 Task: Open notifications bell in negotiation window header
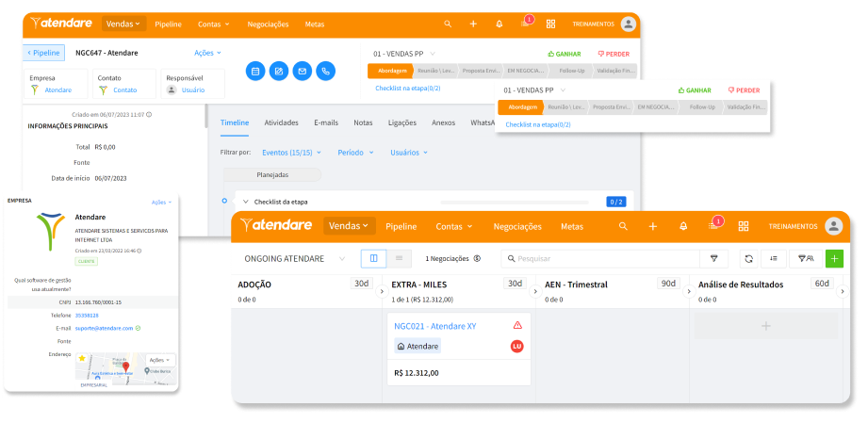pyautogui.click(x=500, y=24)
